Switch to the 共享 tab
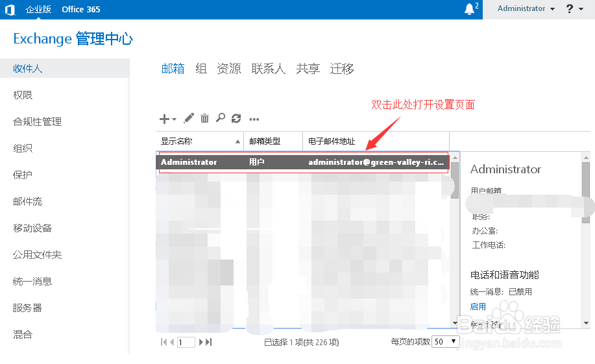The image size is (595, 364). click(308, 68)
